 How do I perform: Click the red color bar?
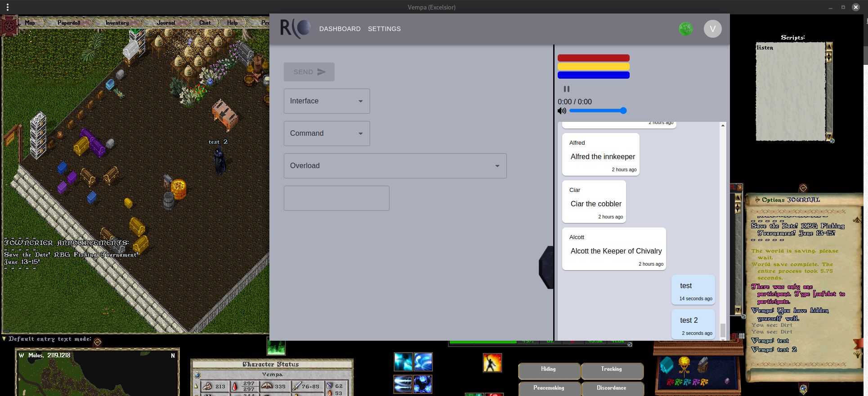(x=594, y=58)
